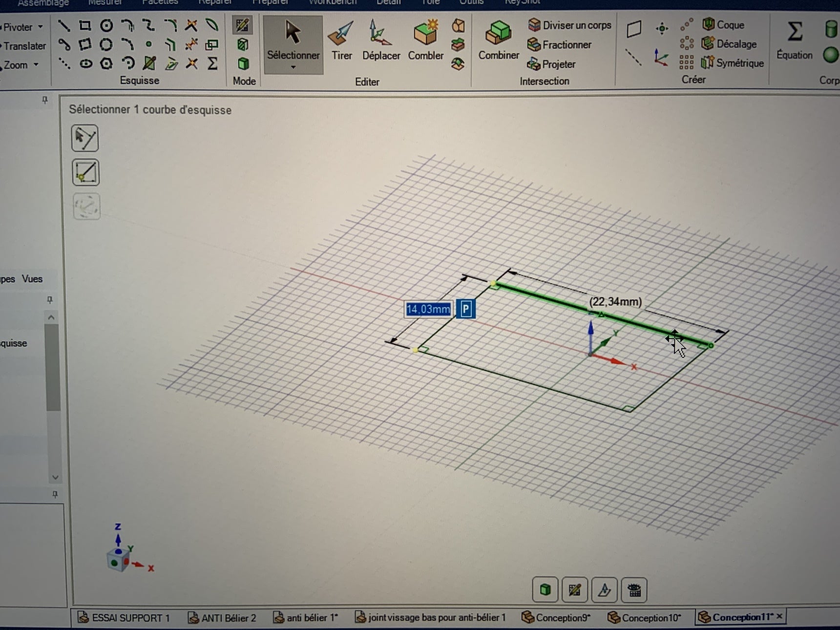Viewport: 840px width, 630px height.
Task: Click the Fractionner button
Action: (x=559, y=45)
